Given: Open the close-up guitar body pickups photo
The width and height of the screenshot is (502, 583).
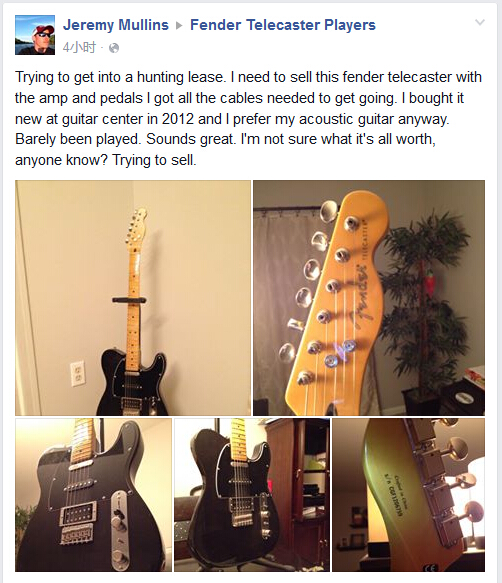Looking at the screenshot, I should tap(93, 495).
